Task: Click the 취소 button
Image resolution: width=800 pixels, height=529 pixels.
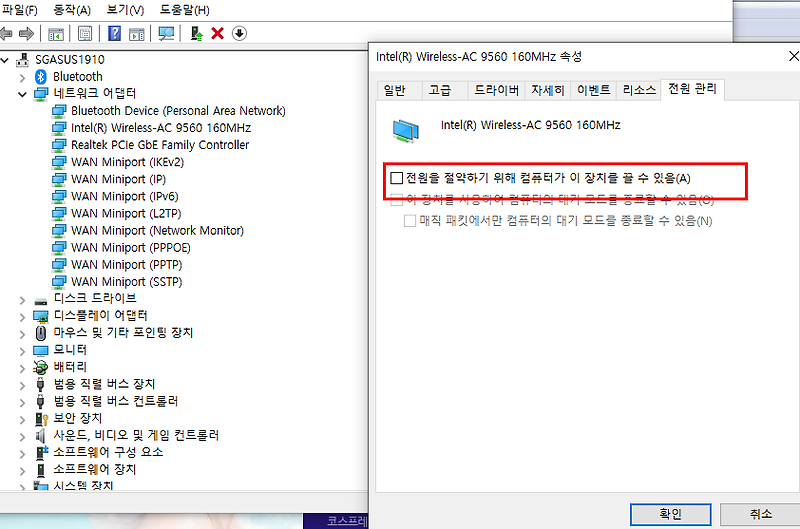Action: point(760,514)
